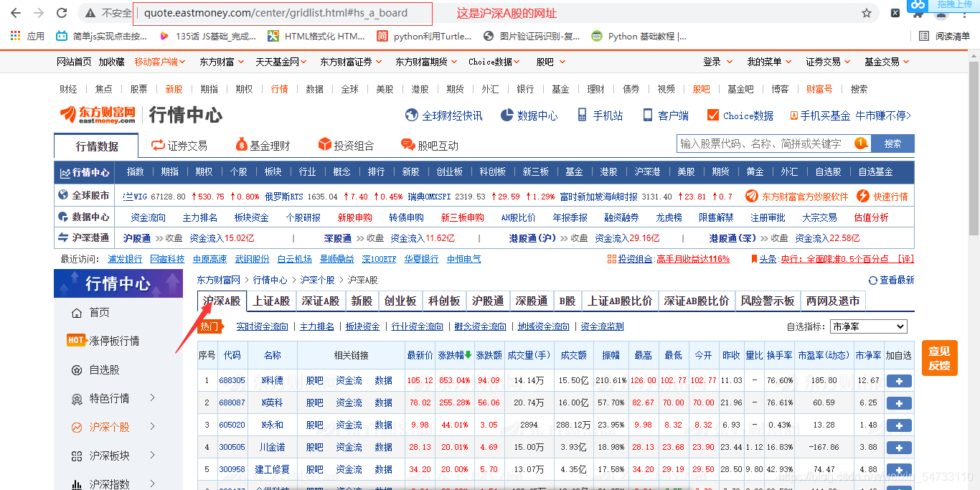Add 建工修复 to 自选 with plus button
Screen dimensions: 980x490
coord(899,470)
